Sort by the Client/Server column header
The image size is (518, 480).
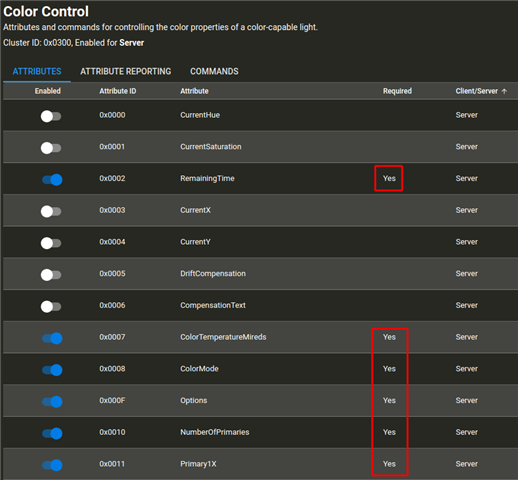pyautogui.click(x=477, y=91)
